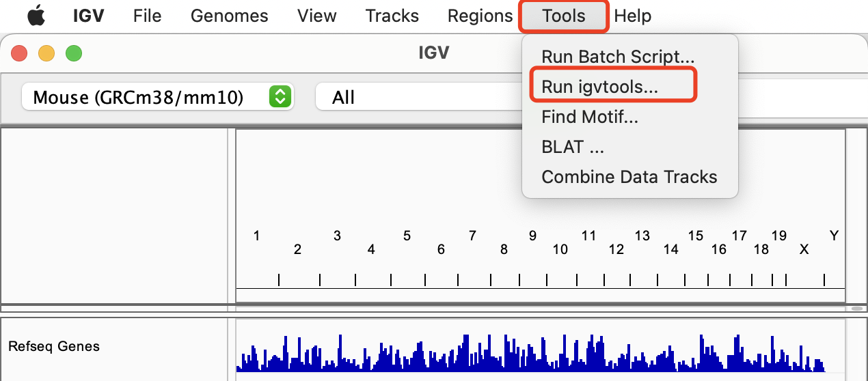Open the File menu
This screenshot has height=381, width=868.
click(148, 16)
